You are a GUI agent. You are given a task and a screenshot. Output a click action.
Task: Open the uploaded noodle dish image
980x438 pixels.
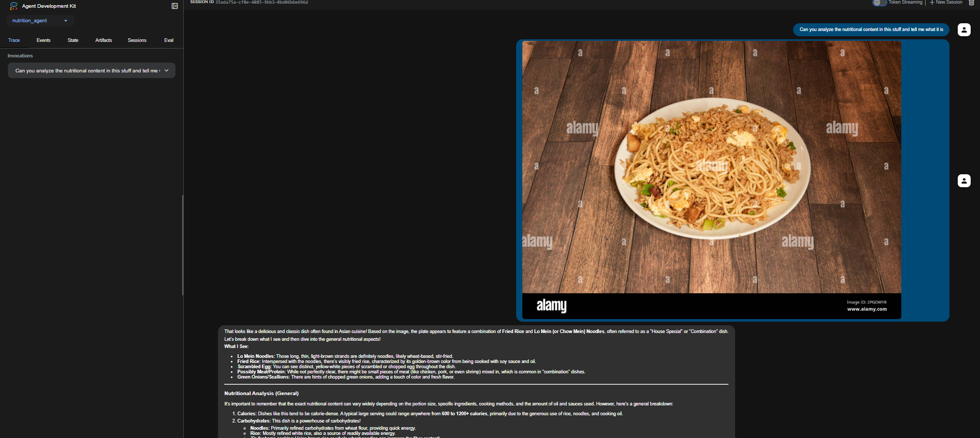[711, 180]
